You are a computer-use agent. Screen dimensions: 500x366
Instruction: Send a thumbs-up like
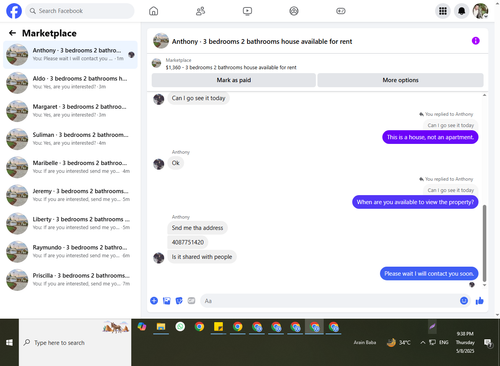(479, 301)
